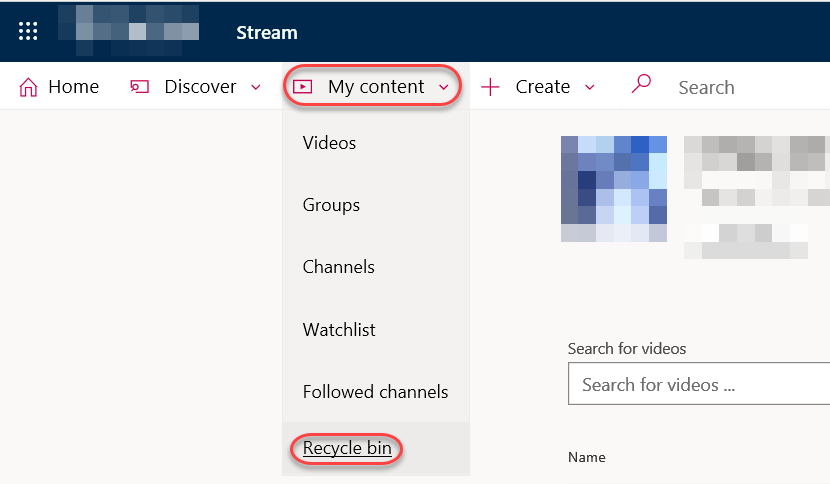Click the Discover screen icon
This screenshot has width=830, height=484.
pos(139,87)
